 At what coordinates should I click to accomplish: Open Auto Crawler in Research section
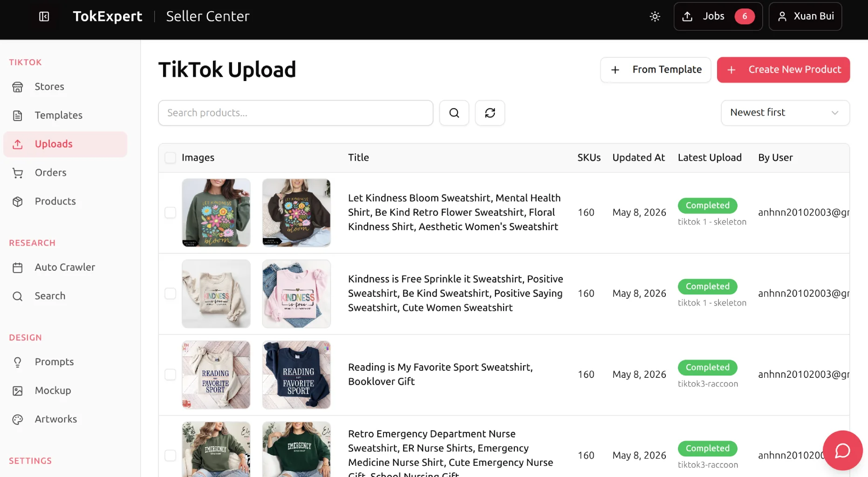click(65, 267)
